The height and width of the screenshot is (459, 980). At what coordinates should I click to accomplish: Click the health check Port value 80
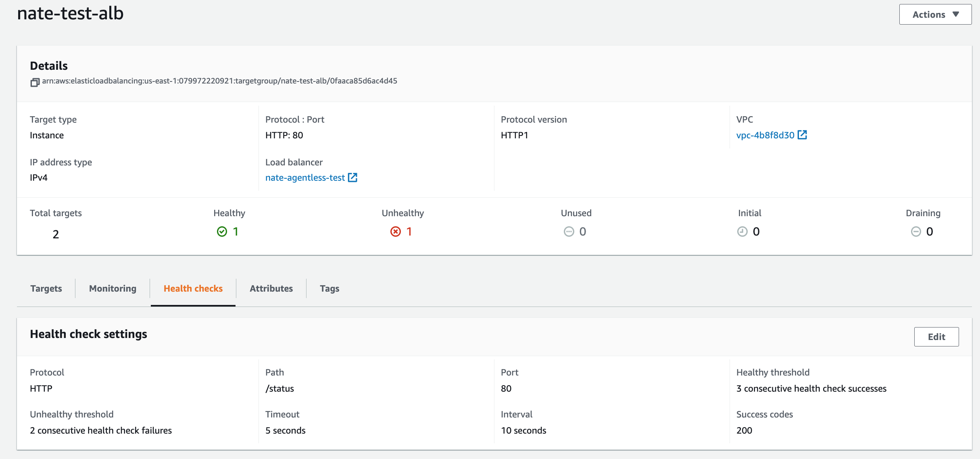pyautogui.click(x=506, y=388)
